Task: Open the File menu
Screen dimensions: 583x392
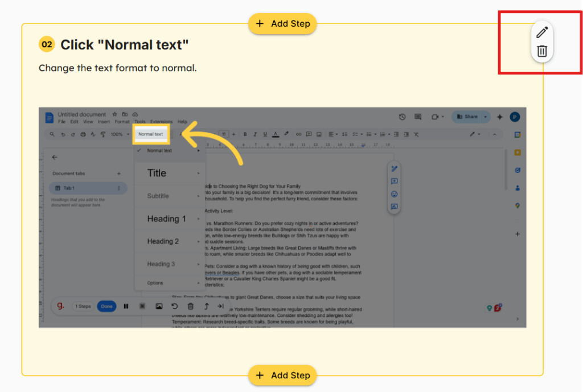Action: 61,122
